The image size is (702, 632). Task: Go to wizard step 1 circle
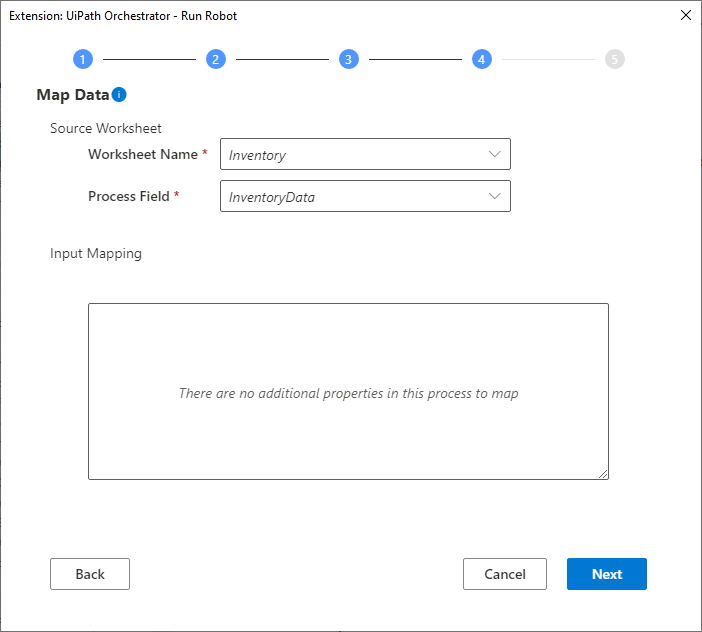click(x=83, y=59)
